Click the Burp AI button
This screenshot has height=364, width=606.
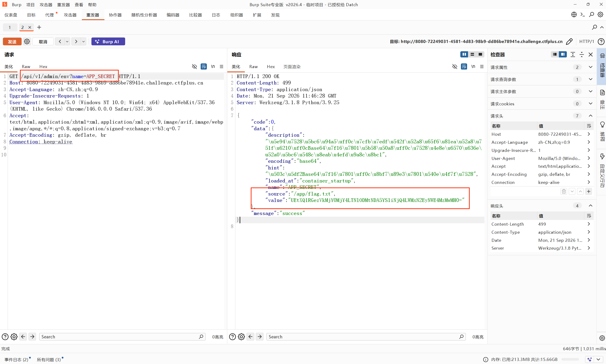click(108, 42)
